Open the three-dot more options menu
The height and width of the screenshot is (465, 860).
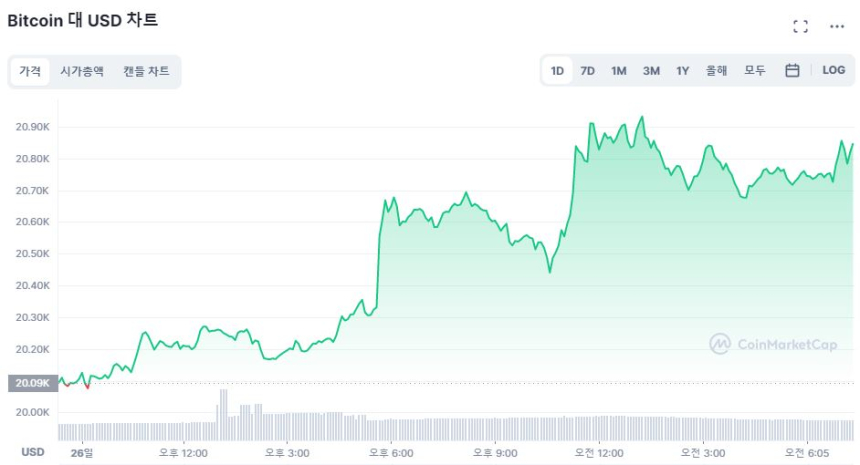pyautogui.click(x=837, y=27)
